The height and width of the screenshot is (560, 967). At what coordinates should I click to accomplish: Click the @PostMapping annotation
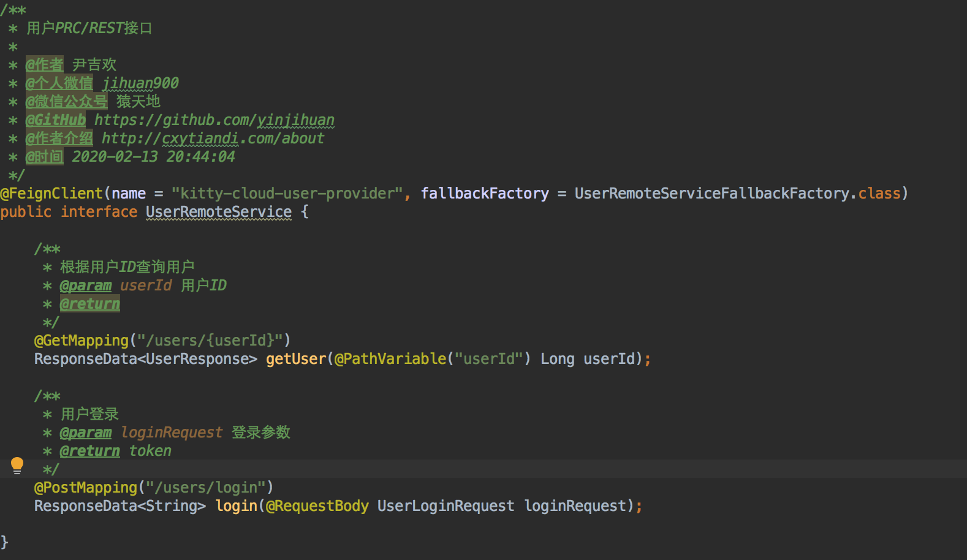(x=86, y=488)
